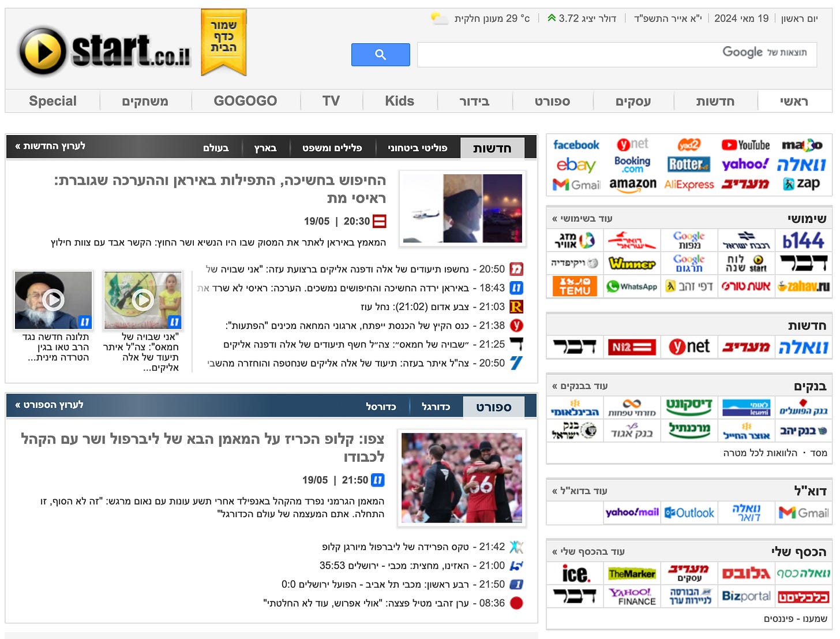Open the Outlook mail icon
Image resolution: width=840 pixels, height=639 pixels.
[x=689, y=513]
